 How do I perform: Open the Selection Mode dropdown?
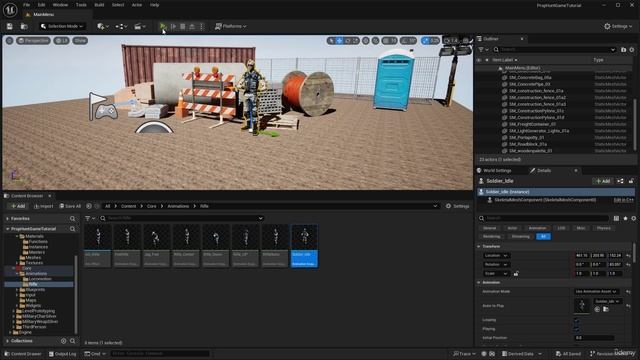(62, 26)
